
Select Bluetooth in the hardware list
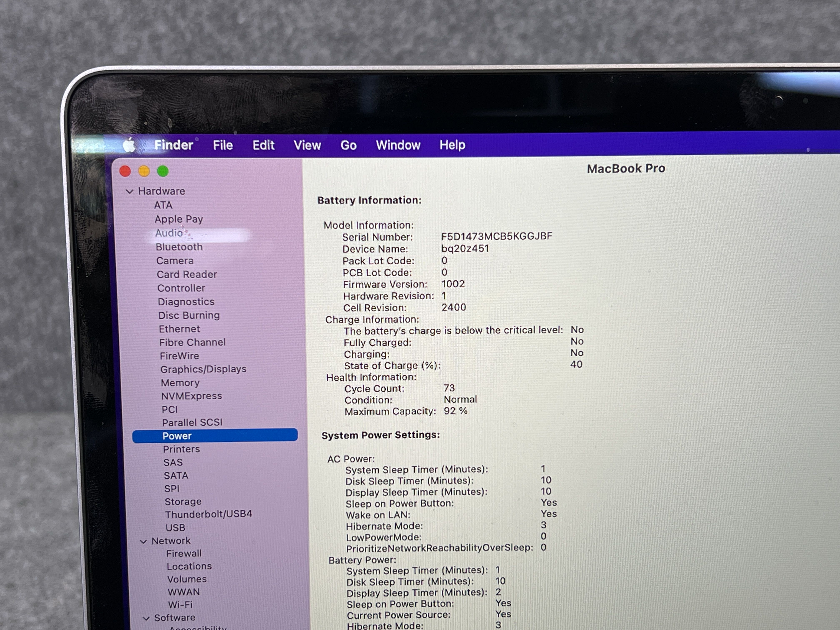point(179,247)
